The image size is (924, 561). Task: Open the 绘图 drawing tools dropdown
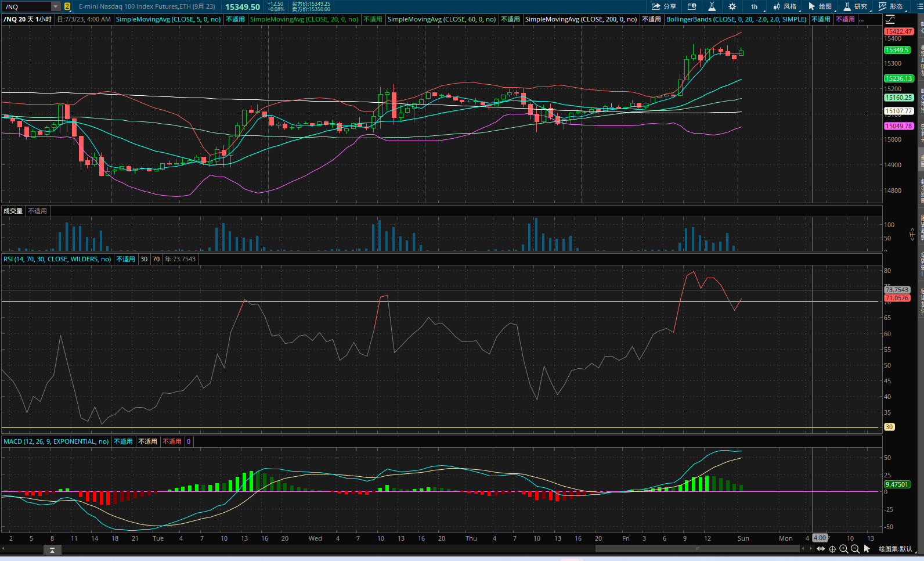coord(821,6)
